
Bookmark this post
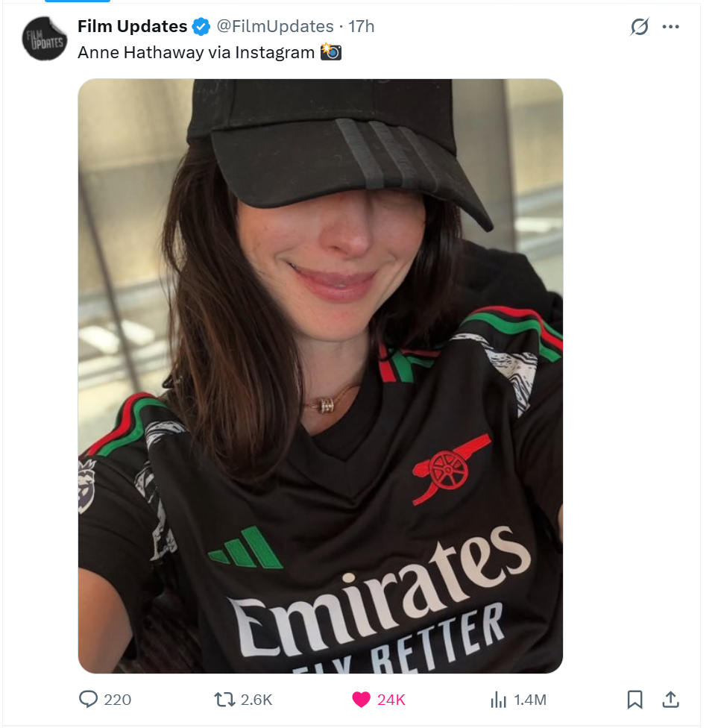(x=634, y=700)
